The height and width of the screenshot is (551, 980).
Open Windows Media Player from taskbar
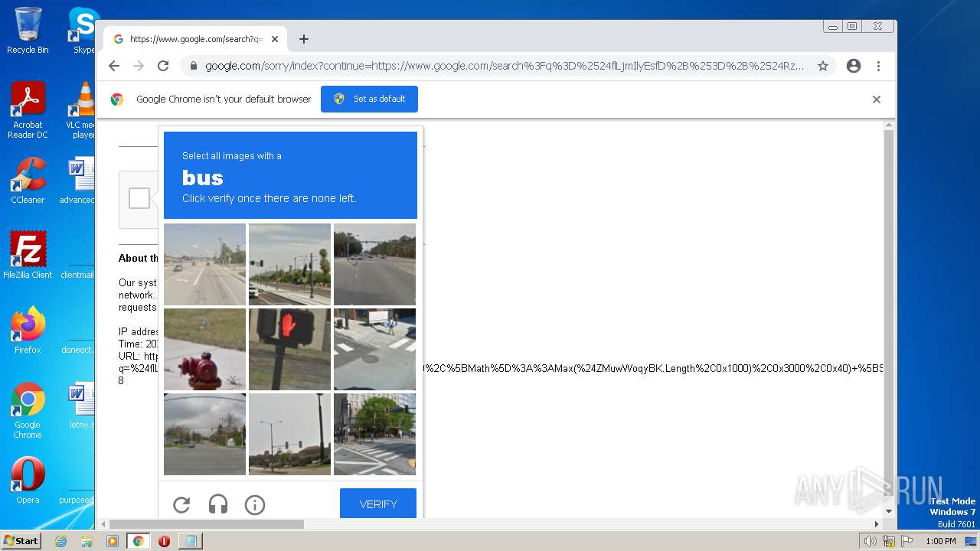click(x=113, y=541)
